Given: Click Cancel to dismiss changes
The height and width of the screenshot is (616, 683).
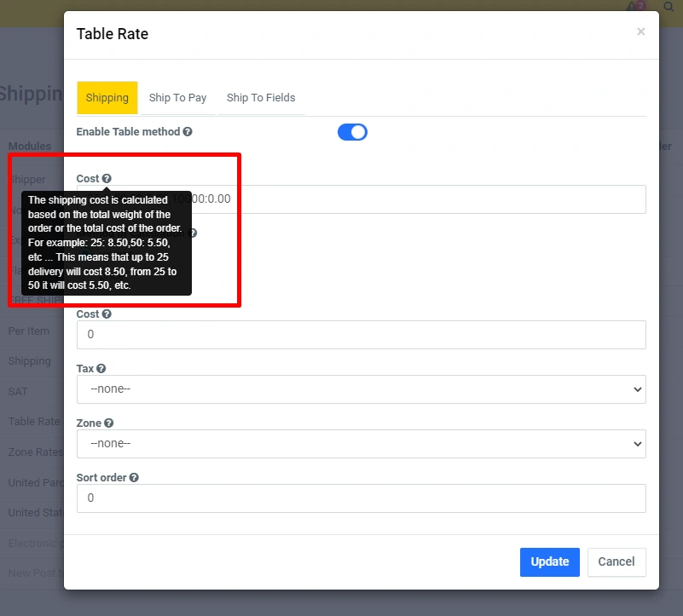Looking at the screenshot, I should tap(616, 561).
